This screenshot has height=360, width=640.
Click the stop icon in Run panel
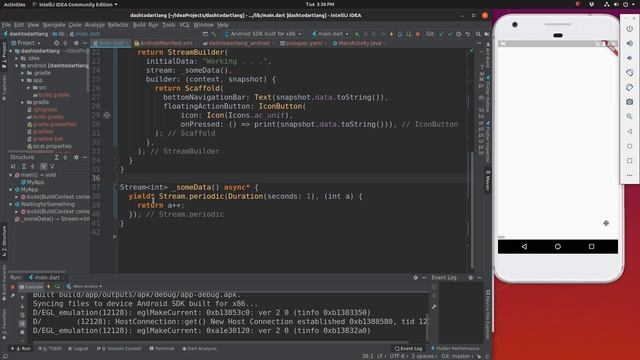click(x=13, y=287)
